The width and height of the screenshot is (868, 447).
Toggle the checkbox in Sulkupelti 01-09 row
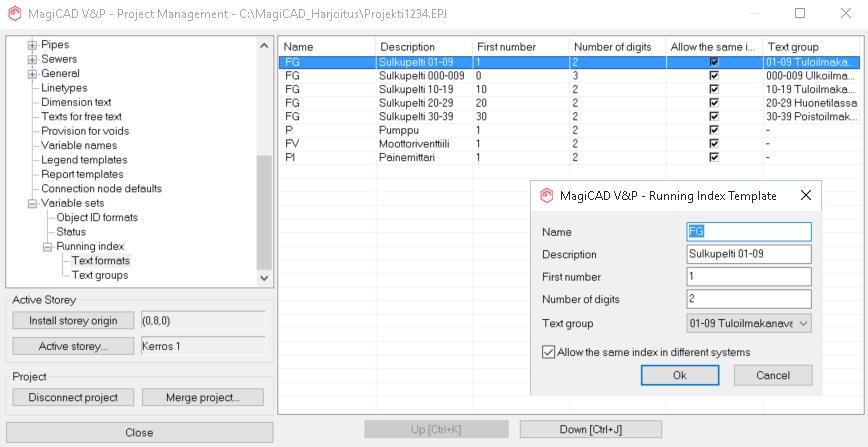714,62
